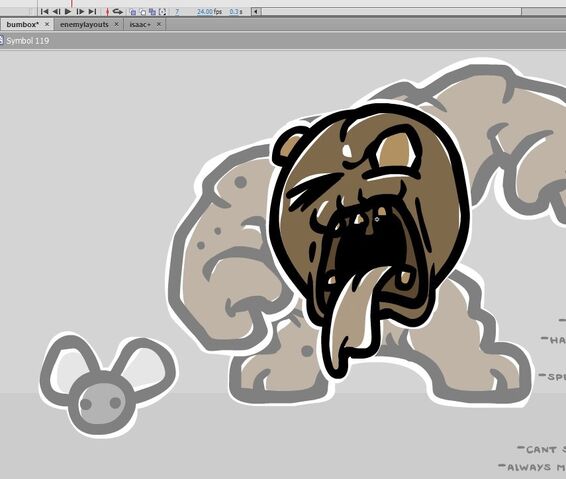
Task: Click the CANT note text on stage
Action: tap(541, 450)
